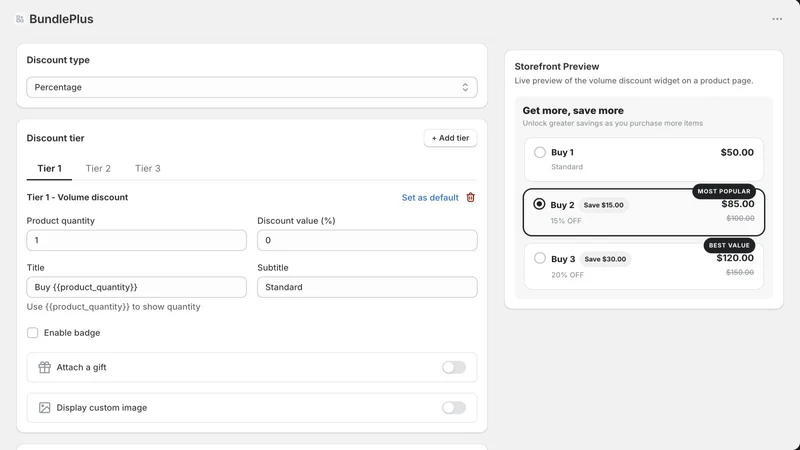This screenshot has width=800, height=450.
Task: Click the Save $15.00 pill on Buy 2
Action: (x=604, y=205)
